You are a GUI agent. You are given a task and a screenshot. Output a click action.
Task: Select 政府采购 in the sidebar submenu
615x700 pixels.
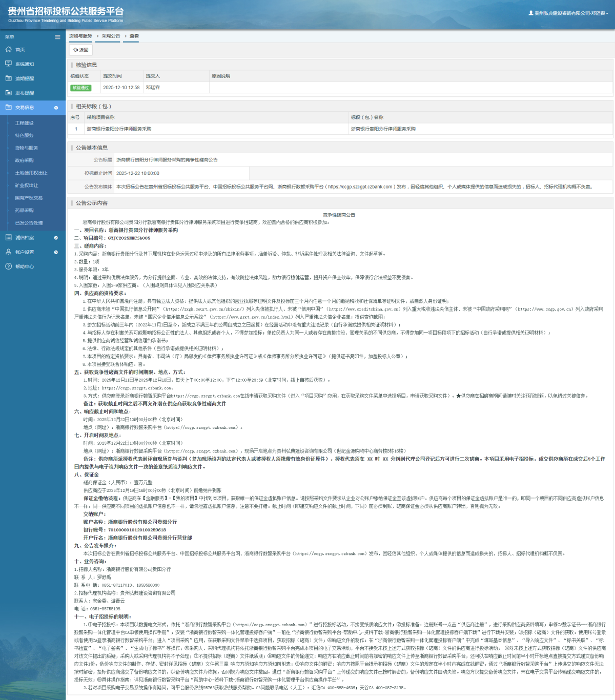pyautogui.click(x=24, y=160)
